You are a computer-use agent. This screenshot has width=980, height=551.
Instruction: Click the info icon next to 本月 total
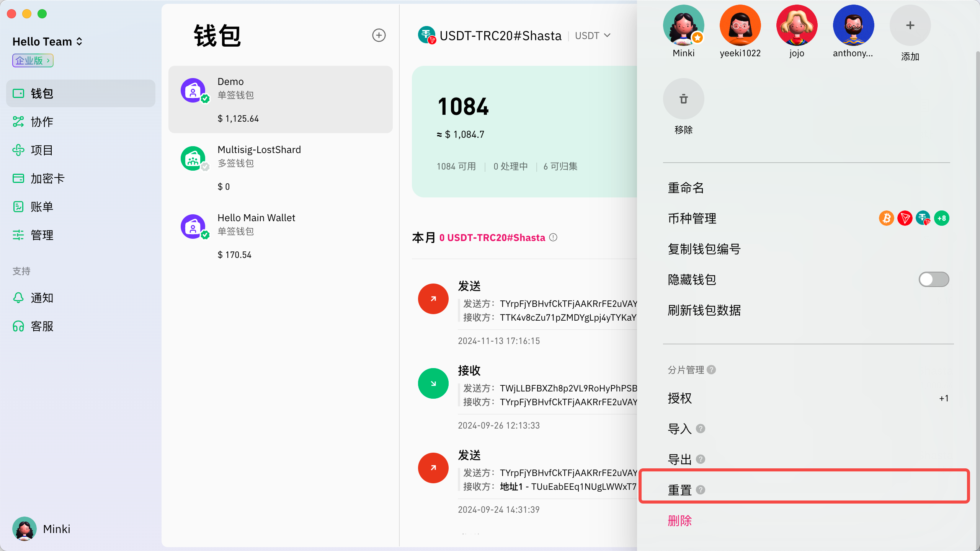553,237
